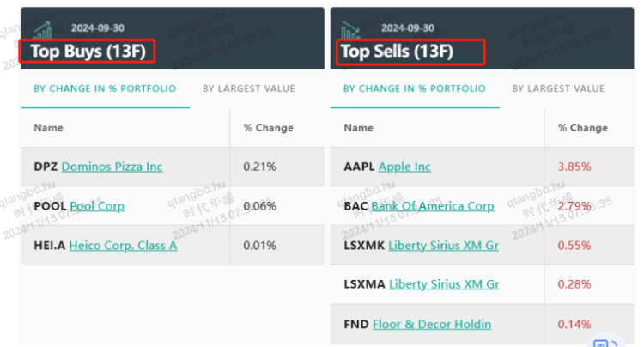Click the blue floating icon at bottom right
The width and height of the screenshot is (644, 347).
coord(605,344)
